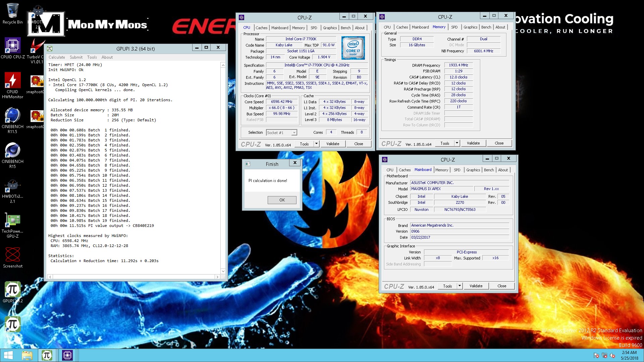Expand Tools dropdown arrow in CPU window

(316, 144)
